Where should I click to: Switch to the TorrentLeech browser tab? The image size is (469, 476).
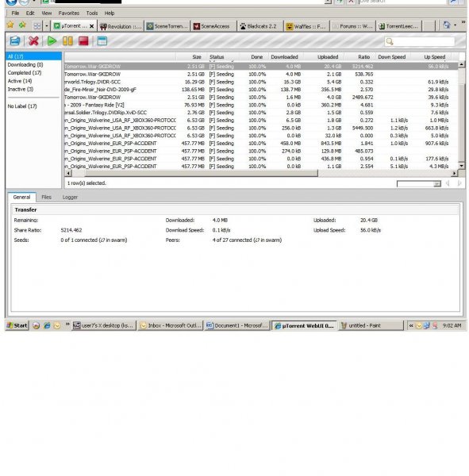pos(399,26)
